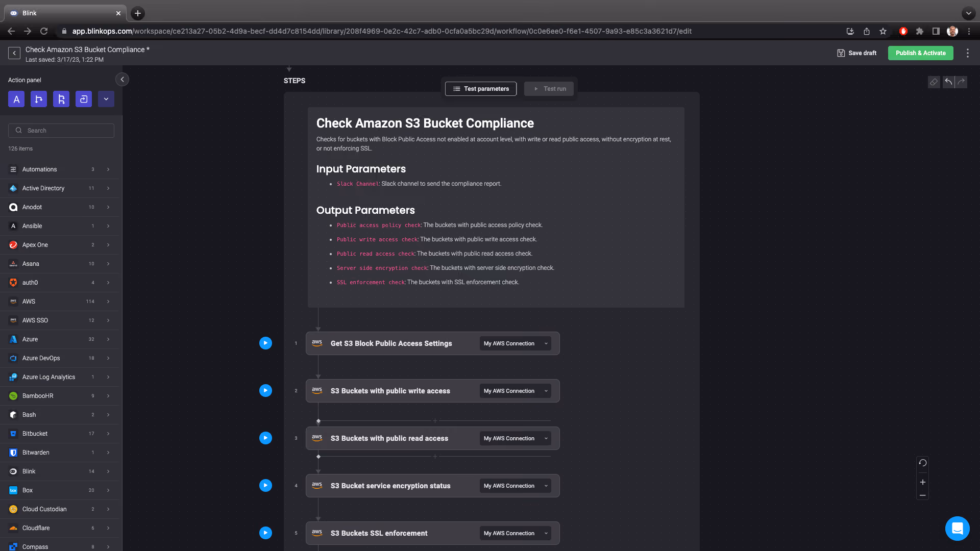Open the Cloud Custodian category

point(59,509)
